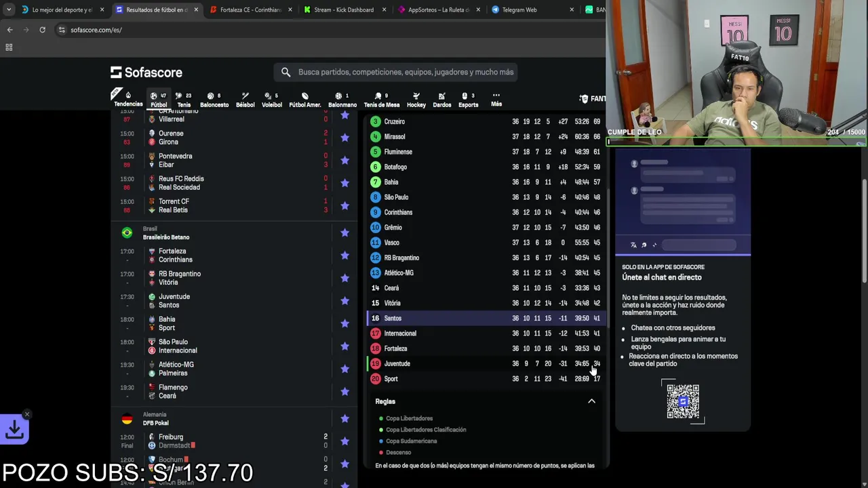Click the download overlay icon
Image resolution: width=868 pixels, height=488 pixels.
14,429
